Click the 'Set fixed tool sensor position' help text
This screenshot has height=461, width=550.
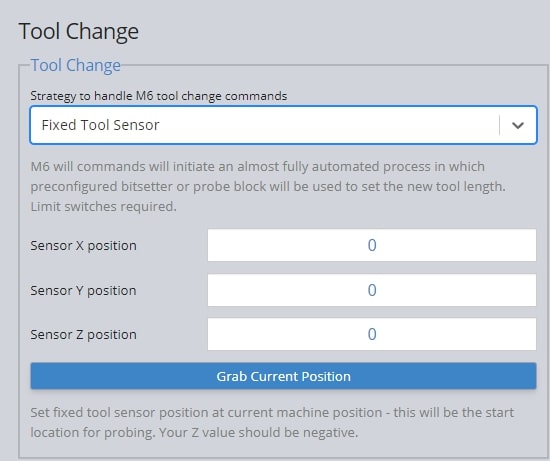point(272,413)
